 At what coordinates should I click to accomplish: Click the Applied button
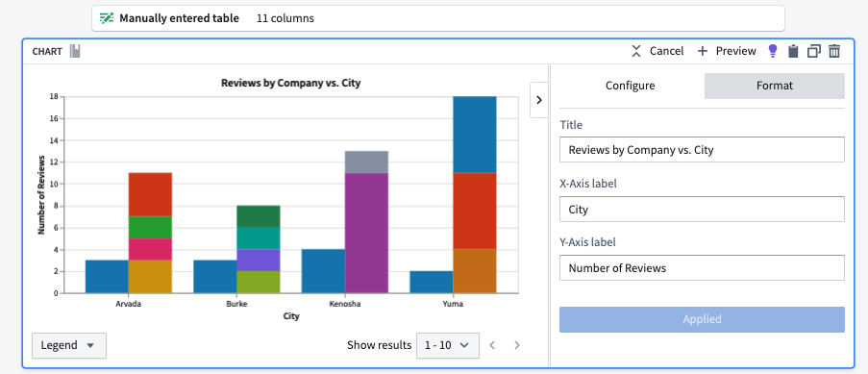click(702, 320)
